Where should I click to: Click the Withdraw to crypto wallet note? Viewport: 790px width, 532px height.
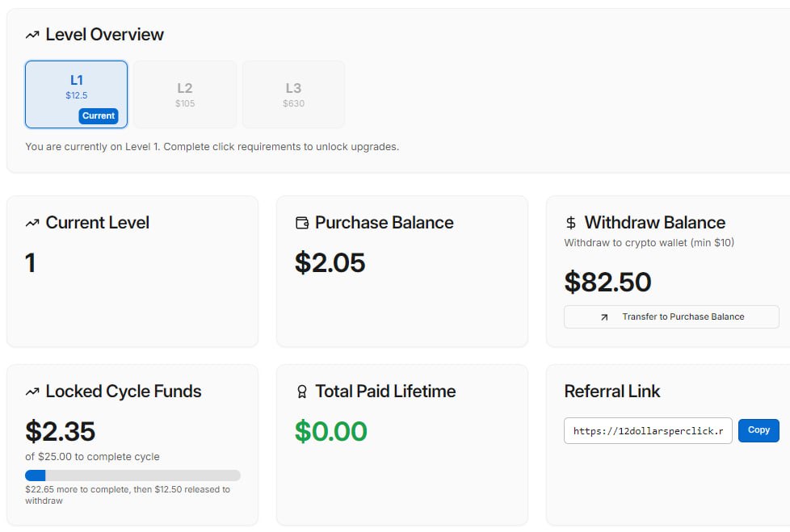tap(649, 242)
